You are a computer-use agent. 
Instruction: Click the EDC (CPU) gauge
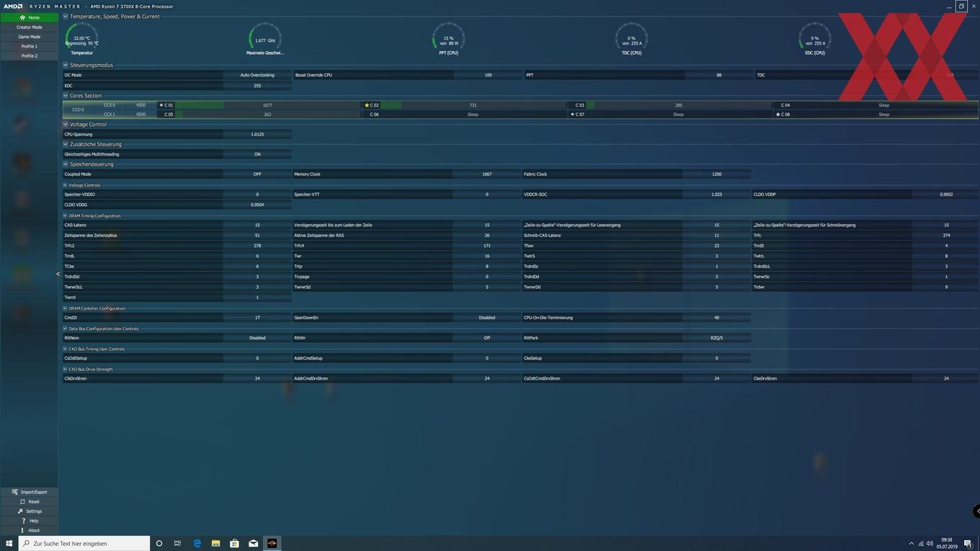coord(815,39)
